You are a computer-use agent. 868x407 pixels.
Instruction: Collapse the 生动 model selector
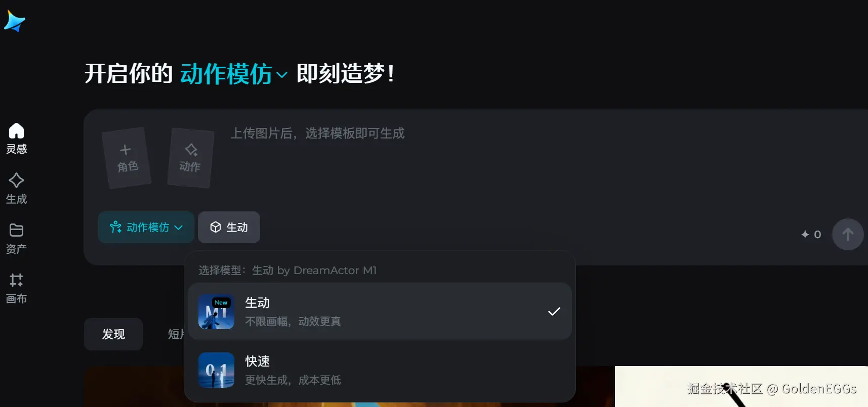coord(229,228)
